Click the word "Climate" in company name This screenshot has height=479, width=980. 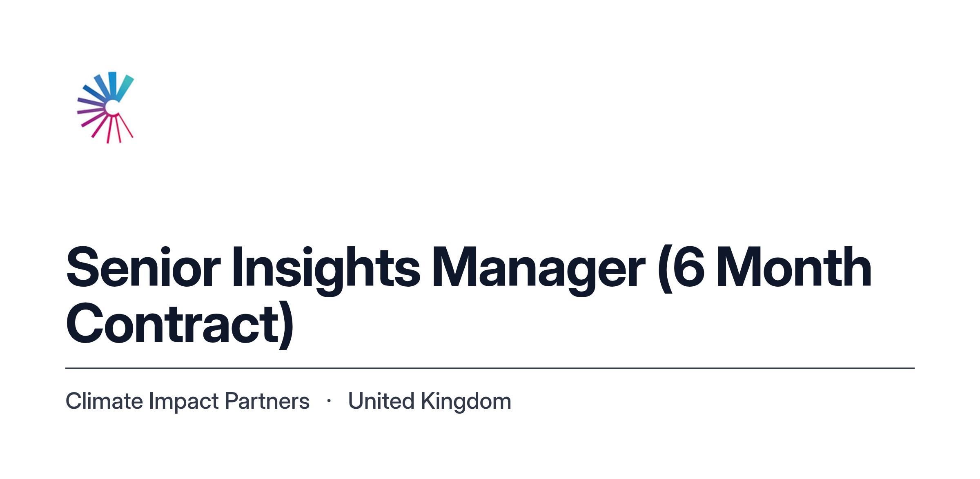(105, 401)
